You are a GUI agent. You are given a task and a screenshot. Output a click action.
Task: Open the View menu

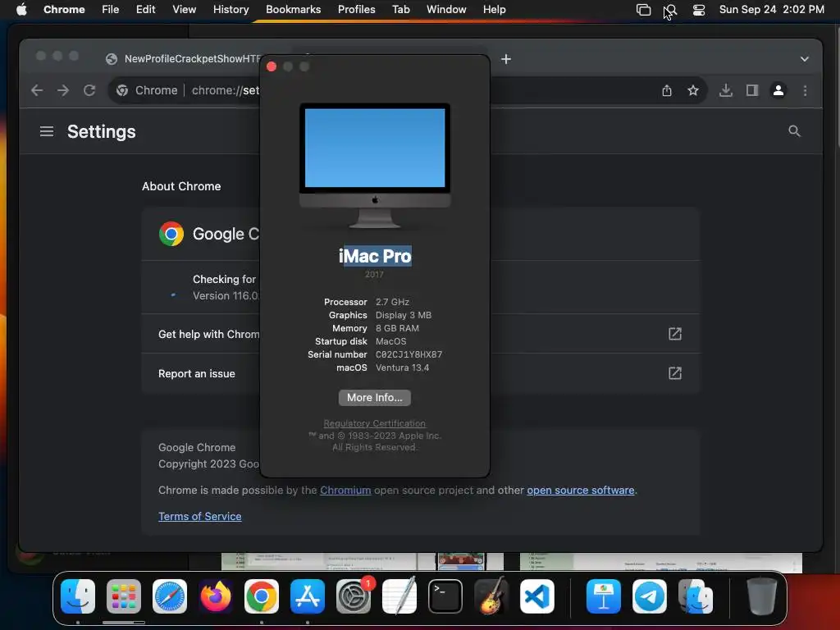pyautogui.click(x=184, y=10)
